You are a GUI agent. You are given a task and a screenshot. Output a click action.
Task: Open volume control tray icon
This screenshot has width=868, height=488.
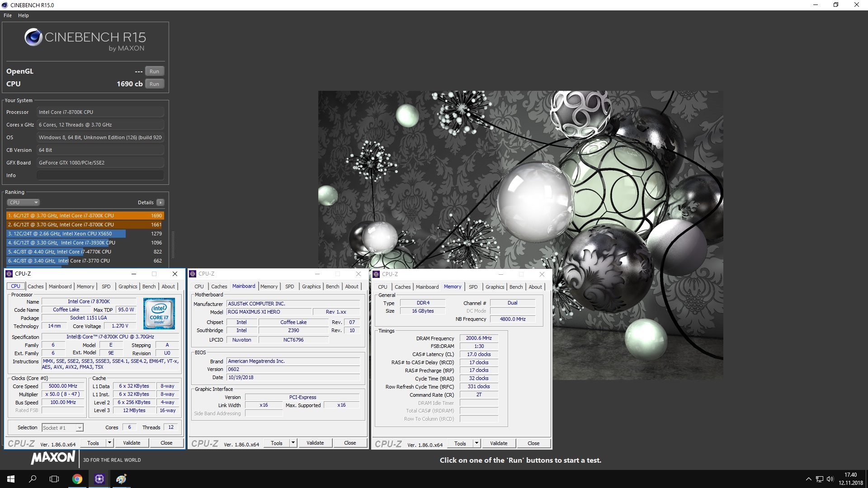[x=830, y=479]
